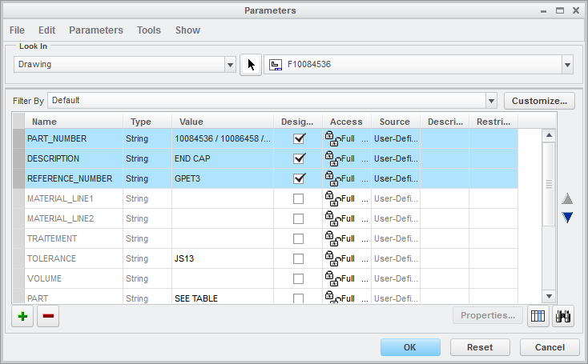Select the END CAP value cell

click(223, 158)
